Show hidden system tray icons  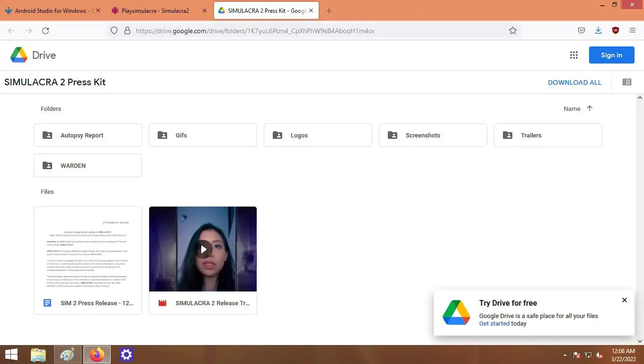(x=565, y=355)
